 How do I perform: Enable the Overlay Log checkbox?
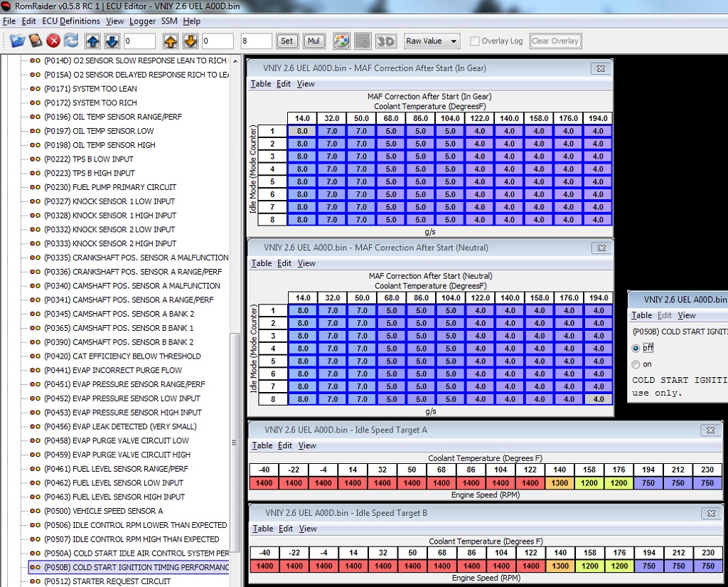point(474,41)
